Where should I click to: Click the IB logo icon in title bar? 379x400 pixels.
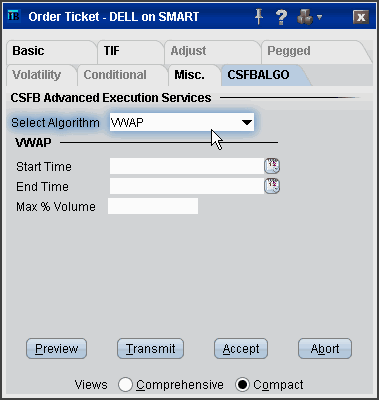[14, 16]
